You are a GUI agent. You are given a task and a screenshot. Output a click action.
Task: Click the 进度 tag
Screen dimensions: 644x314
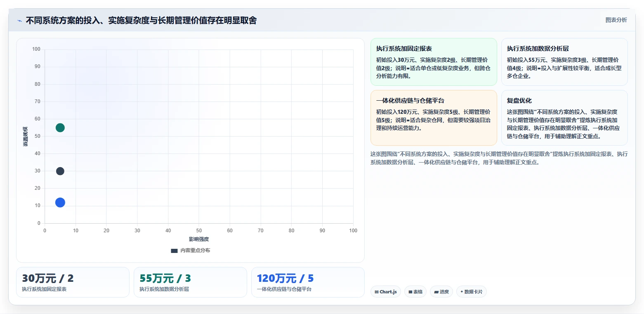441,292
